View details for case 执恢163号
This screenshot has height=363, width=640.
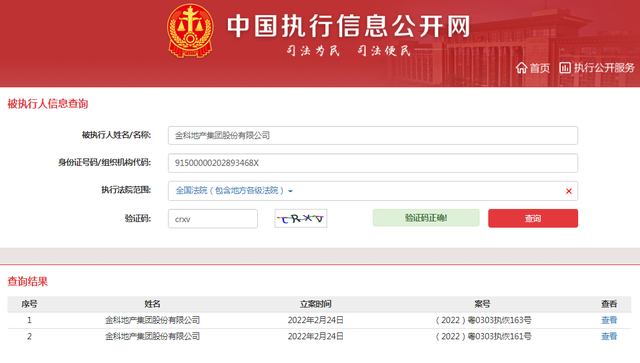tap(609, 320)
